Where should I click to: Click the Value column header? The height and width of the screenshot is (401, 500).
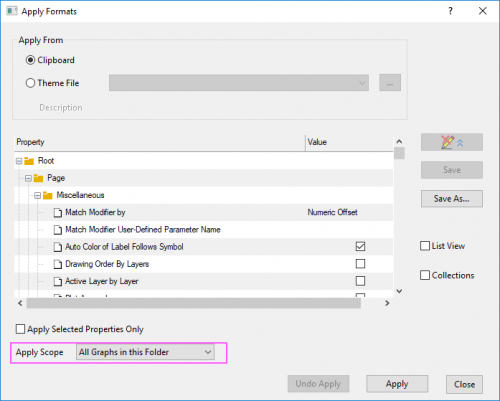349,142
